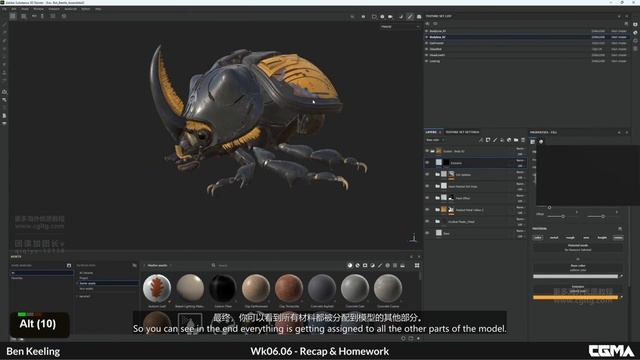Open the File menu
The height and width of the screenshot is (360, 640).
coord(5,9)
